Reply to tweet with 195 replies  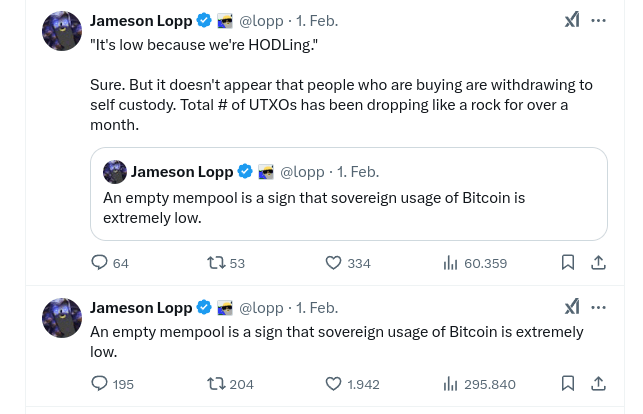pyautogui.click(x=99, y=384)
